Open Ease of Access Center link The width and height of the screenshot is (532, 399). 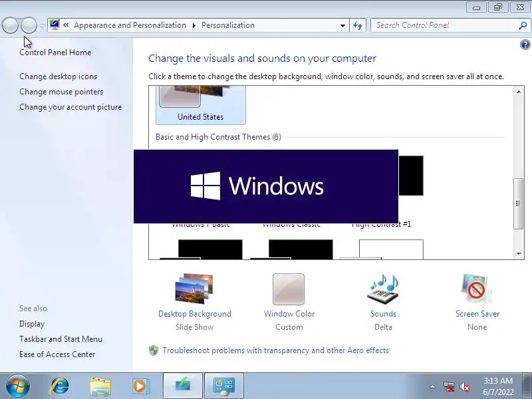[57, 354]
